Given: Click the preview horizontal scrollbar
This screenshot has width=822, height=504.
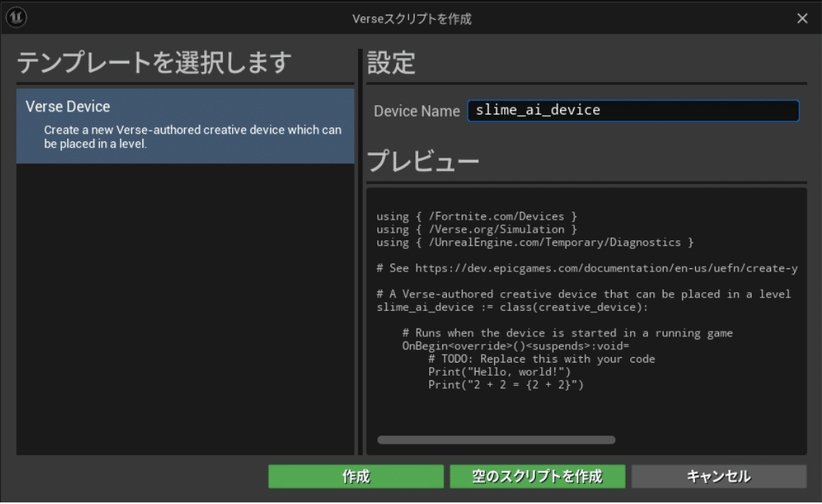Looking at the screenshot, I should [x=496, y=440].
